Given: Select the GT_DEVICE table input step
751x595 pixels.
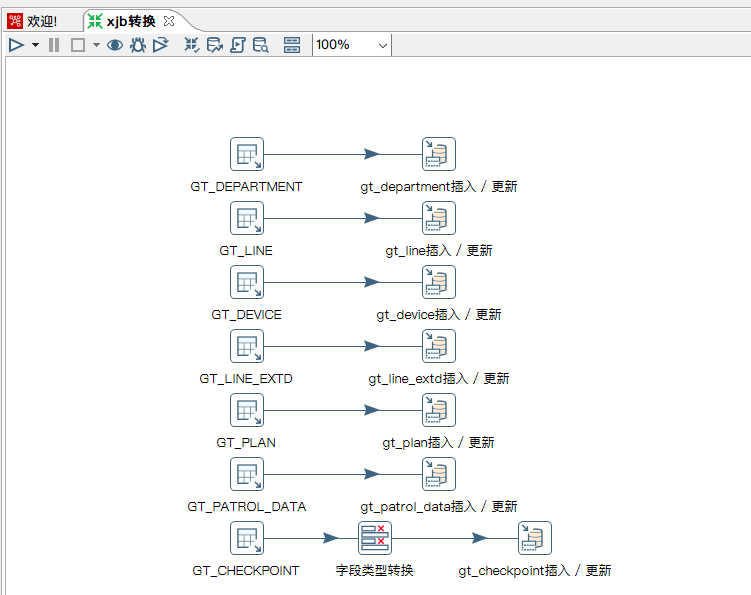Looking at the screenshot, I should [247, 282].
